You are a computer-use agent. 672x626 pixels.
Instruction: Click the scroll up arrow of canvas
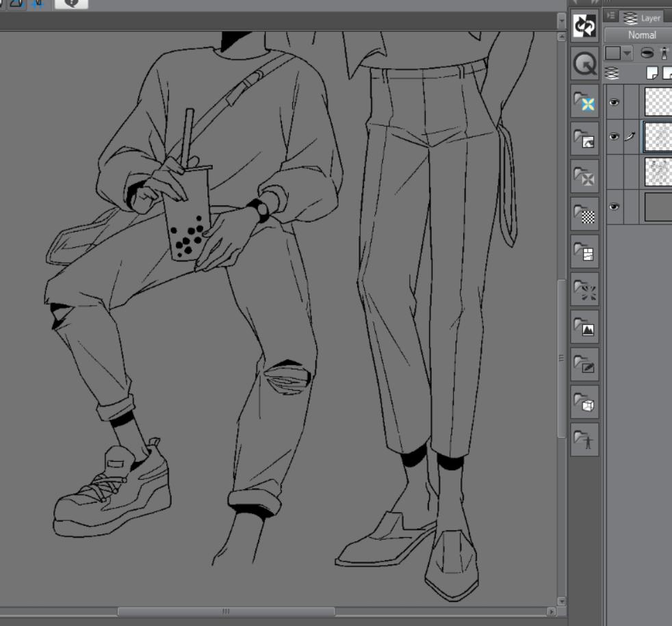click(561, 37)
